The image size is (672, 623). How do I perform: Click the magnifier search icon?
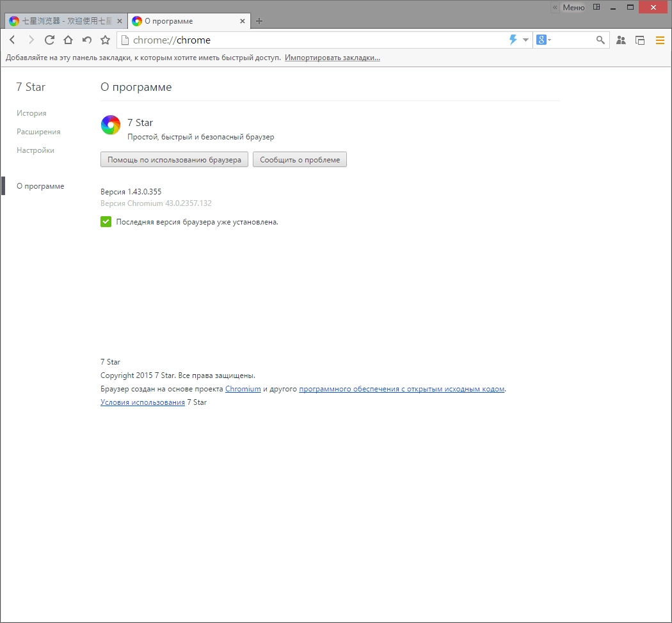[600, 40]
